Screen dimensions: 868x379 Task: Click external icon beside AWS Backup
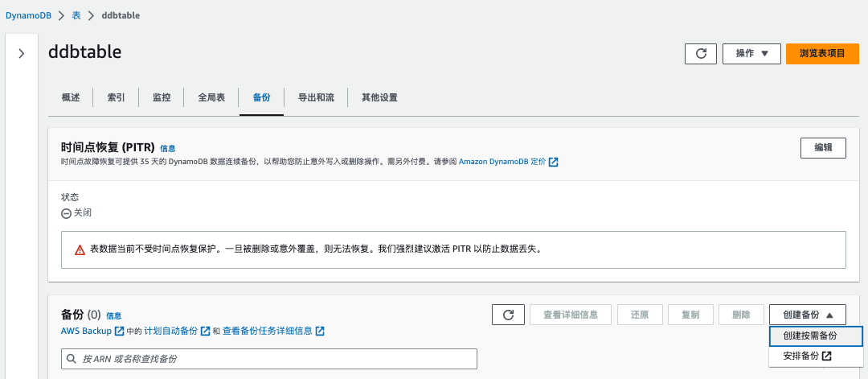(x=119, y=332)
